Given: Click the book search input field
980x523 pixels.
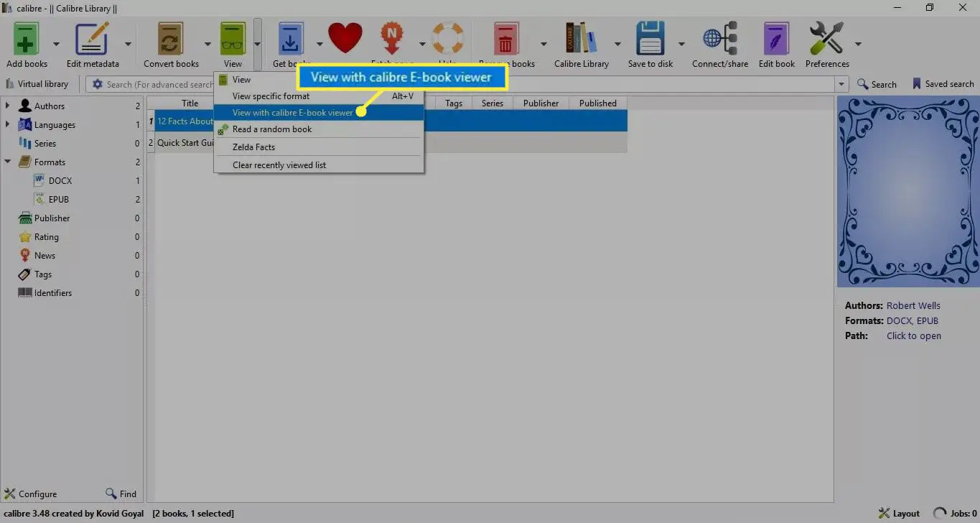Looking at the screenshot, I should [x=467, y=84].
